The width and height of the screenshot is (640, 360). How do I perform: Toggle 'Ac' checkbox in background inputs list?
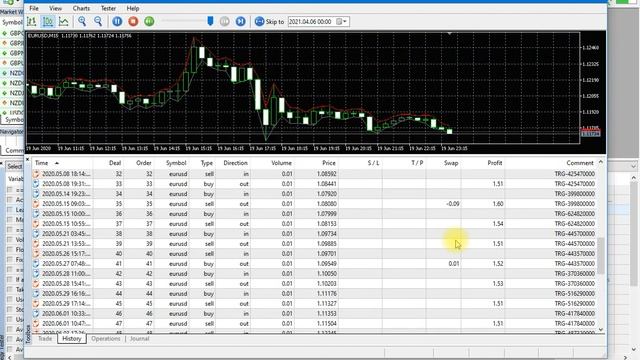[x=10, y=200]
